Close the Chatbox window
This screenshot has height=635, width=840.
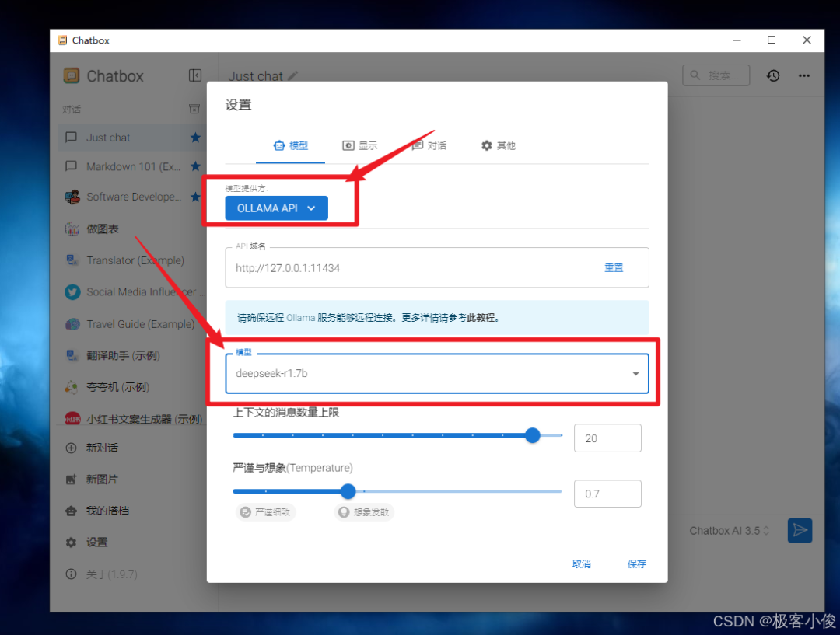pyautogui.click(x=807, y=40)
